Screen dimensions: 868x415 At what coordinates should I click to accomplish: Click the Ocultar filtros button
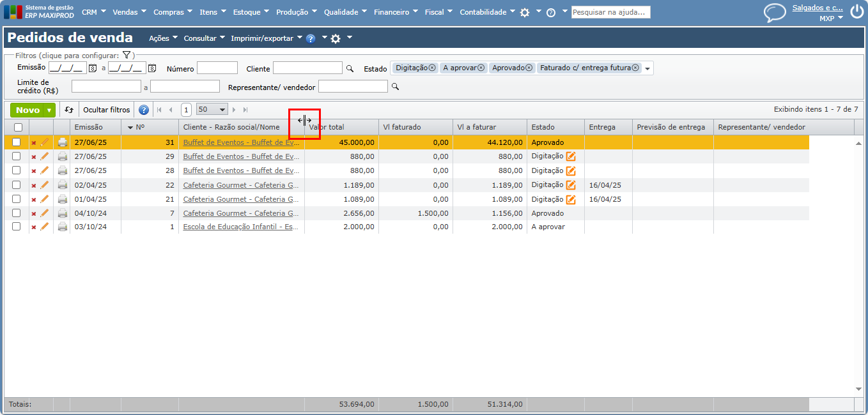106,110
